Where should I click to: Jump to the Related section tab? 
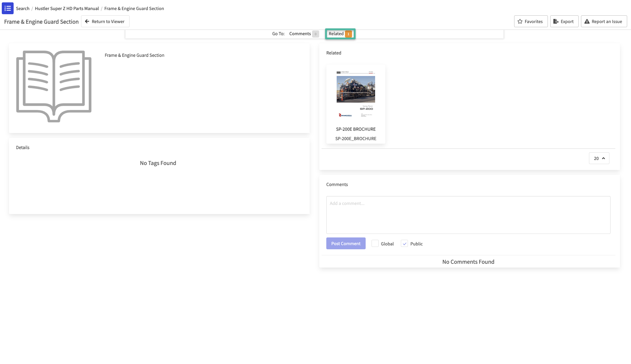[x=336, y=34]
